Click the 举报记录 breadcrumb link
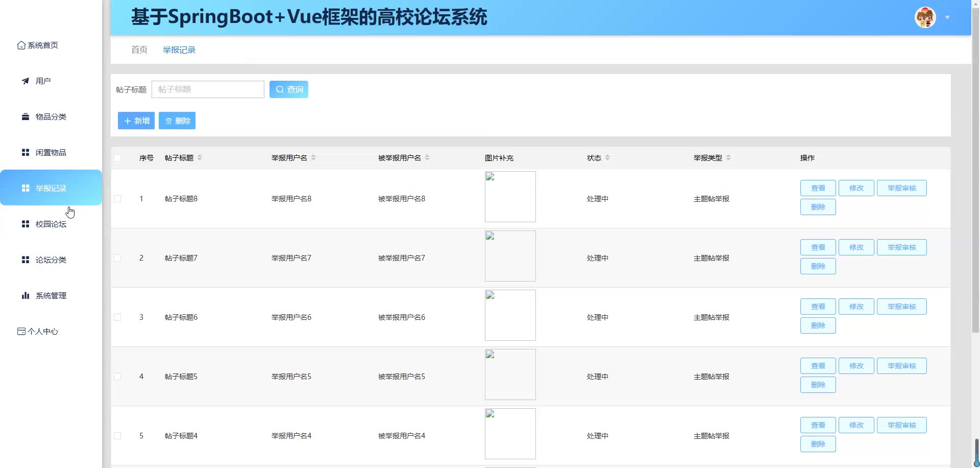This screenshot has width=980, height=468. click(x=179, y=50)
